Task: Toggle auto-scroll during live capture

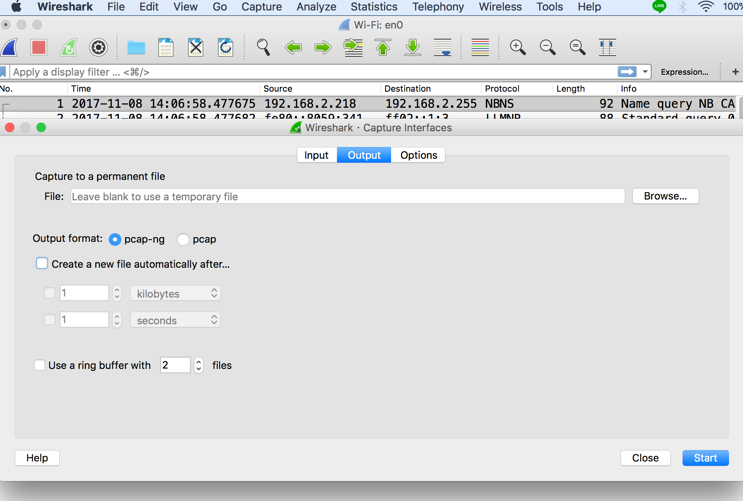Action: (443, 47)
